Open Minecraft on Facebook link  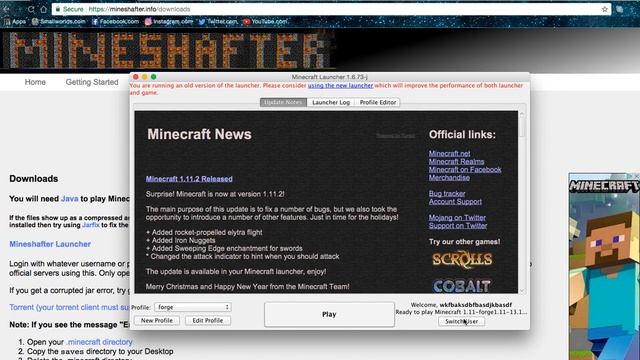tap(465, 169)
